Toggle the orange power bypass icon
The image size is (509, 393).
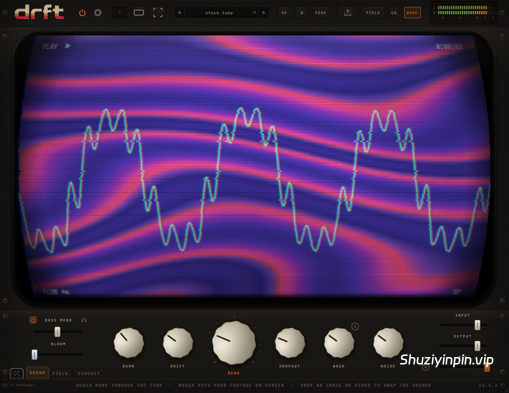click(82, 13)
